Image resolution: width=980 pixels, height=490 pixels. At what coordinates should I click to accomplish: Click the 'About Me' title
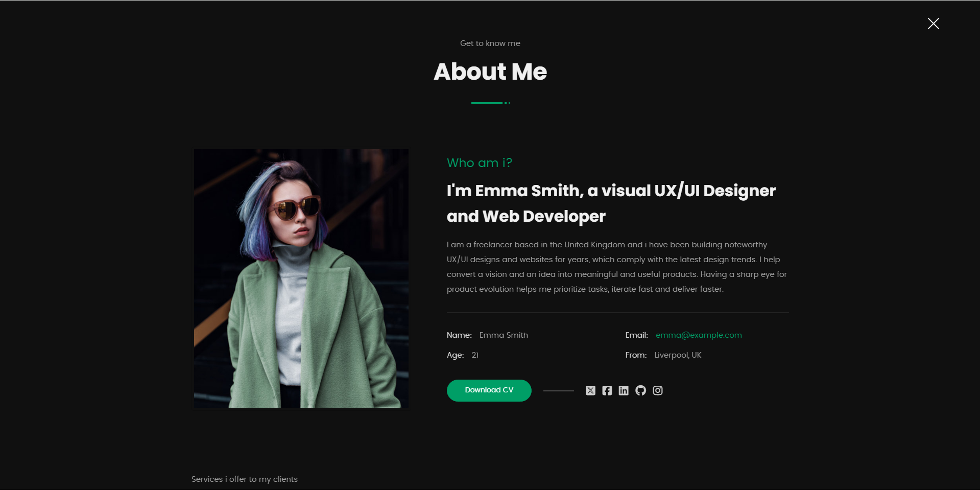click(490, 72)
